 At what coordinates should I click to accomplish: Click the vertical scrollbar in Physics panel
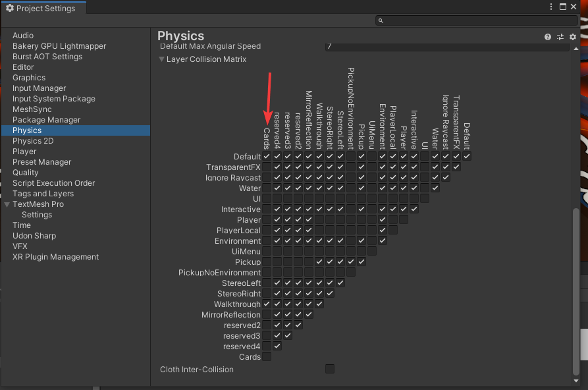tap(576, 290)
